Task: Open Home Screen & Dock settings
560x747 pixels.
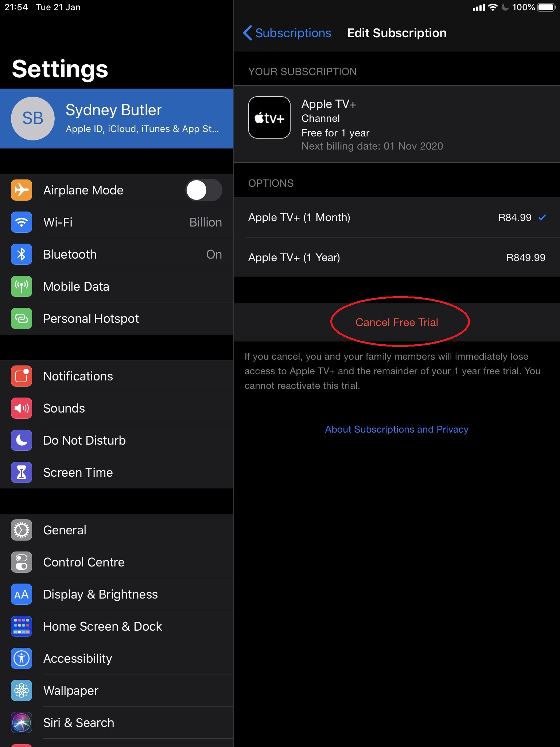Action: coord(117,626)
